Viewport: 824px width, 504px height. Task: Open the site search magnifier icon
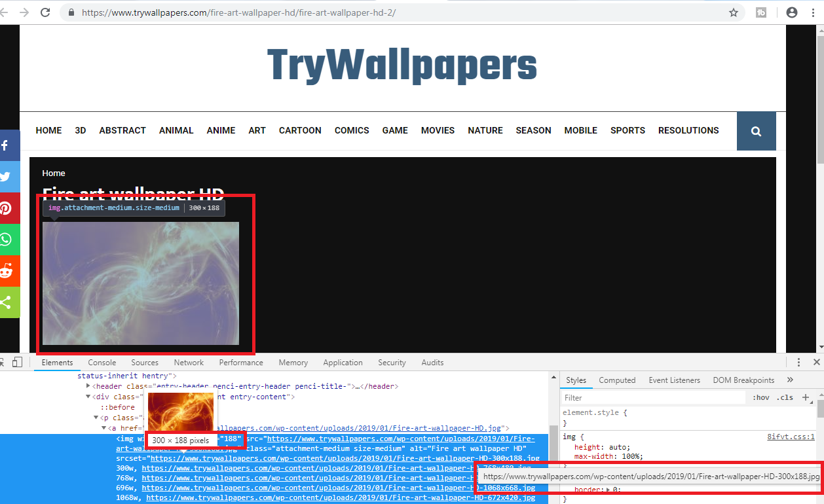point(756,131)
